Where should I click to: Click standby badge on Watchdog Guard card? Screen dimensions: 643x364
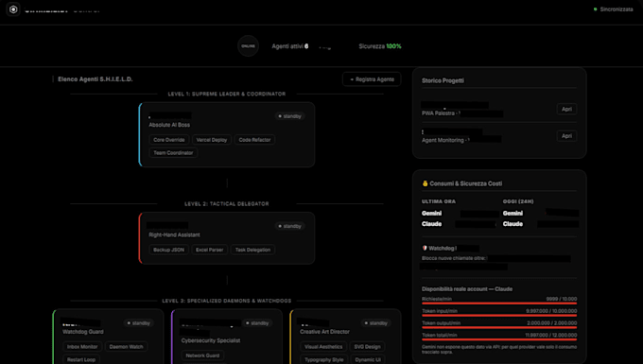point(139,323)
